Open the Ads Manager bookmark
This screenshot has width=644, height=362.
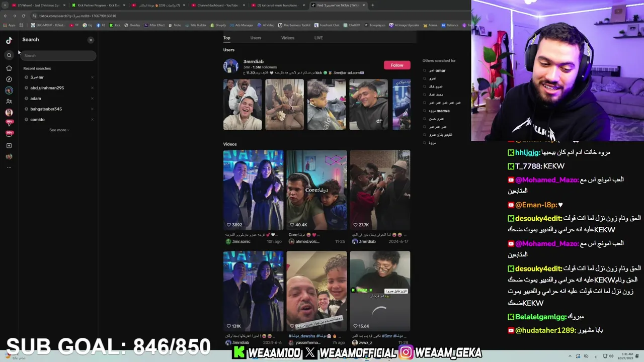point(242,25)
